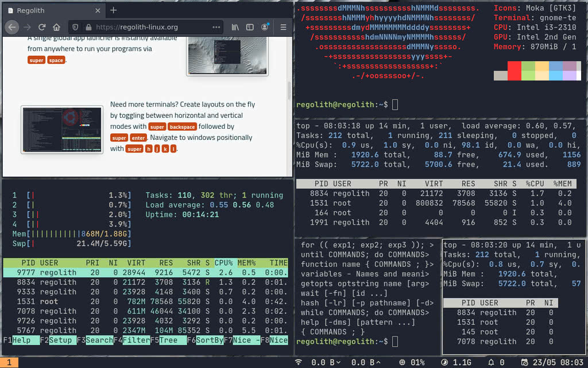Click 'wait [-fn] [id ...]' help line
This screenshot has height=368, width=588.
click(344, 293)
